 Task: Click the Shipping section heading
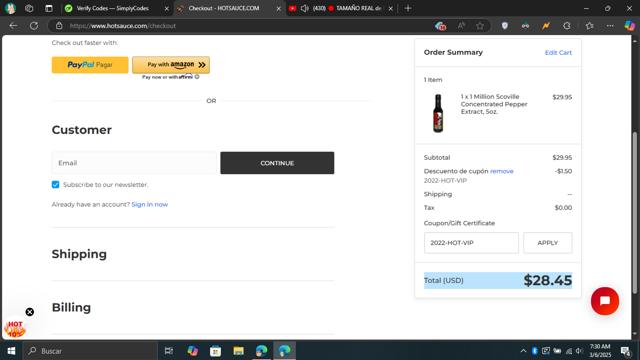79,254
